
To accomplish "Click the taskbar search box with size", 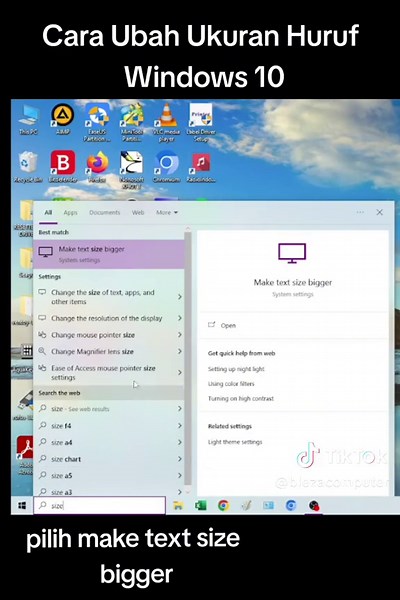I will click(x=100, y=505).
